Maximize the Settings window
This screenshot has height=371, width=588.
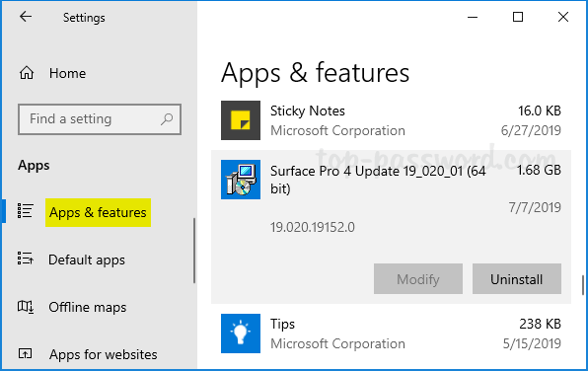[518, 17]
